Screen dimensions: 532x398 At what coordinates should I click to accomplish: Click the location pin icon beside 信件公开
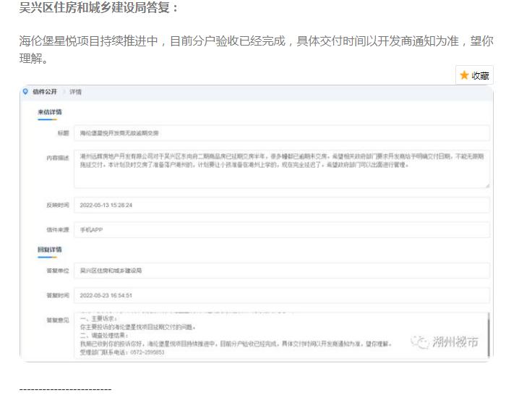point(25,92)
